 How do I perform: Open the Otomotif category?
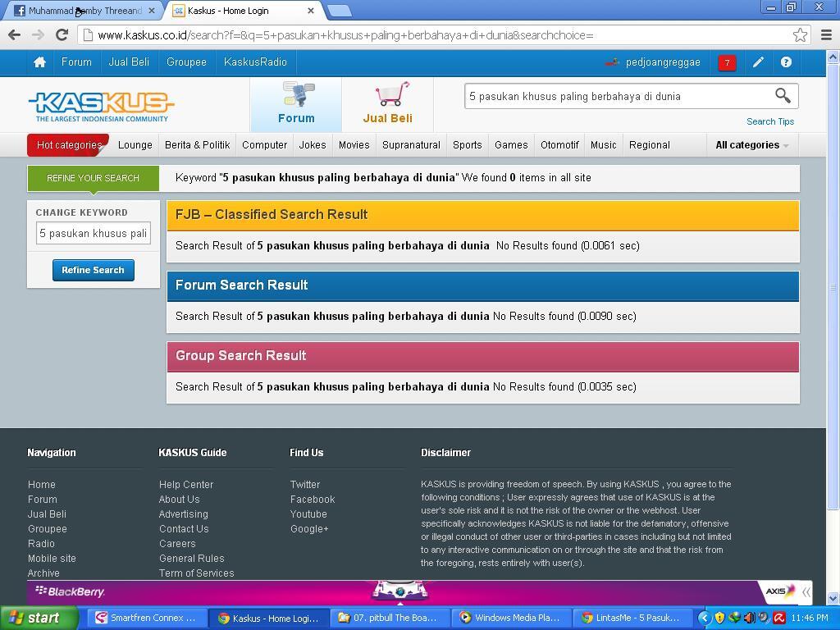(x=559, y=145)
